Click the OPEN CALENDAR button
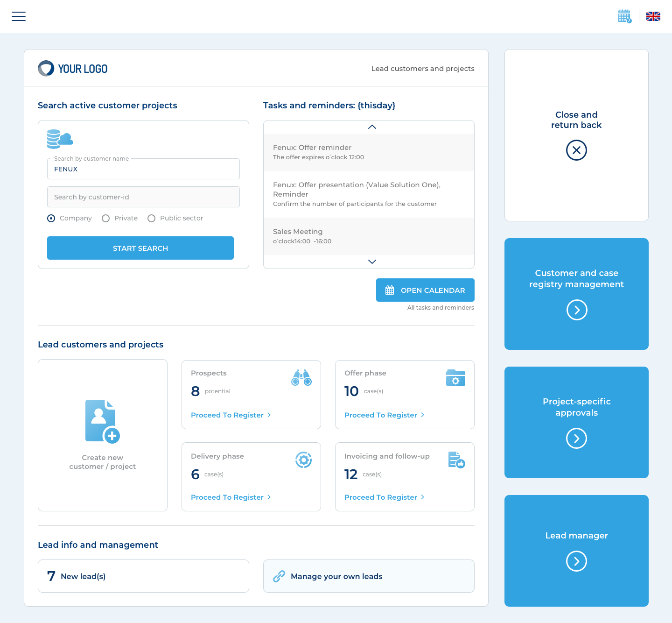 click(425, 290)
